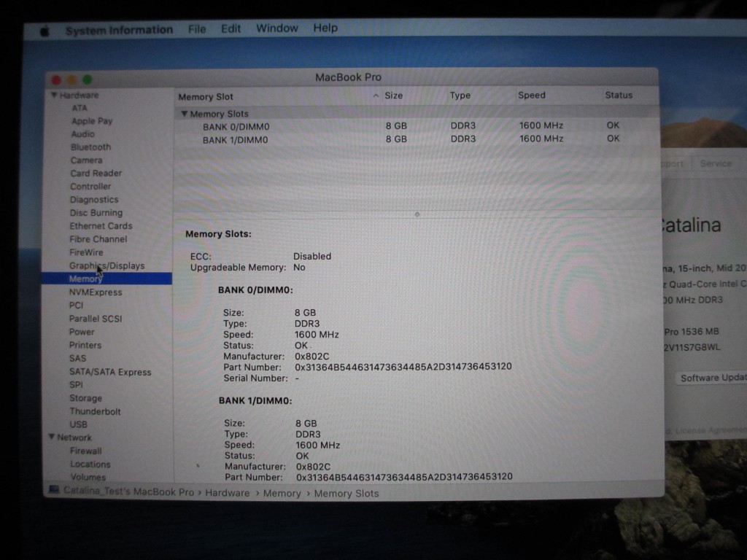
Task: Click the ECC Disabled value
Action: [312, 256]
